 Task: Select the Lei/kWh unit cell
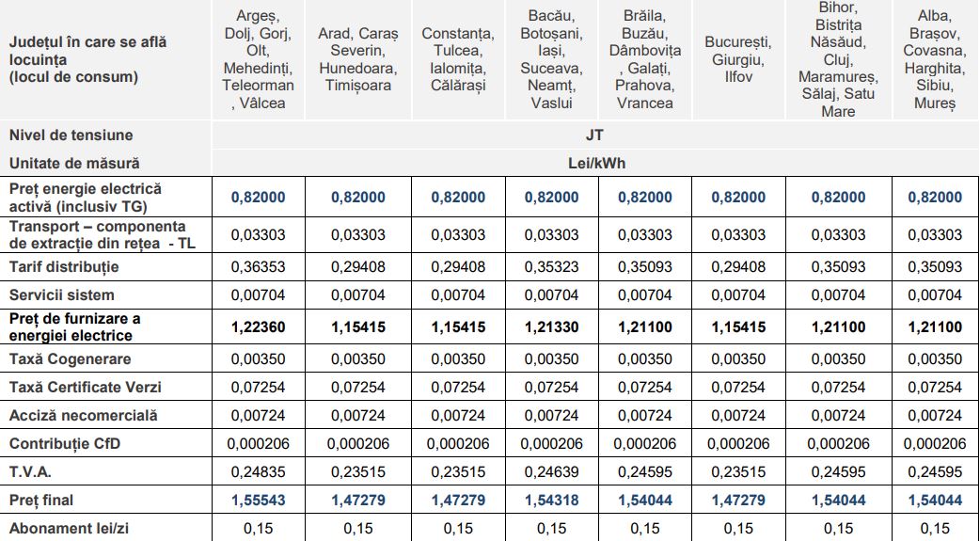pos(594,163)
